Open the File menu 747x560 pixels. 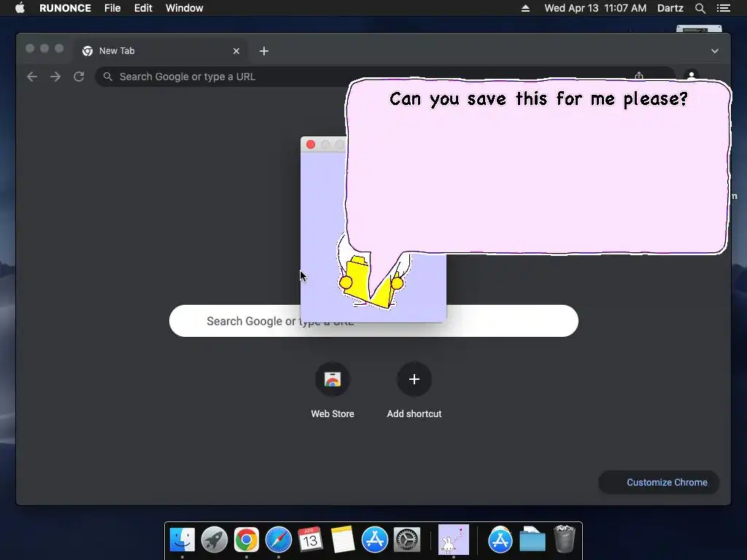point(112,8)
